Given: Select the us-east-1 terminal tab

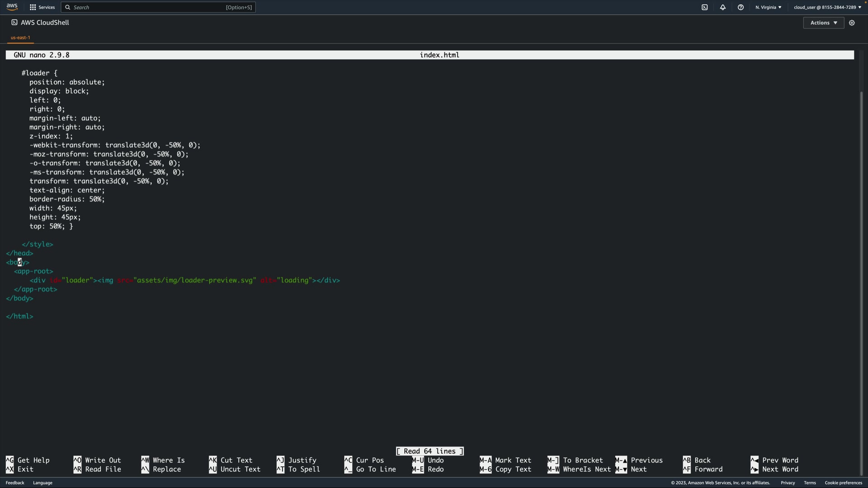Looking at the screenshot, I should click(20, 38).
